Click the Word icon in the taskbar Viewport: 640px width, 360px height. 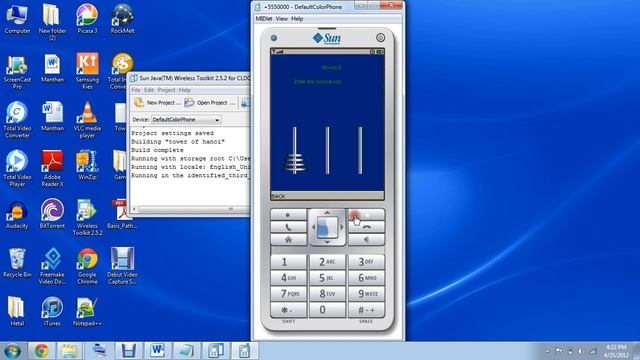[157, 351]
